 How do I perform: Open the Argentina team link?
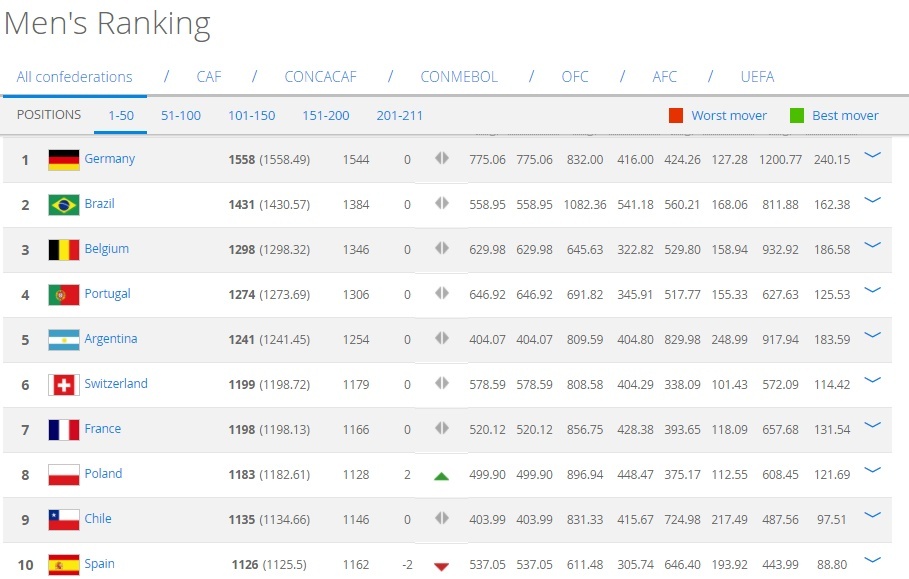click(111, 339)
